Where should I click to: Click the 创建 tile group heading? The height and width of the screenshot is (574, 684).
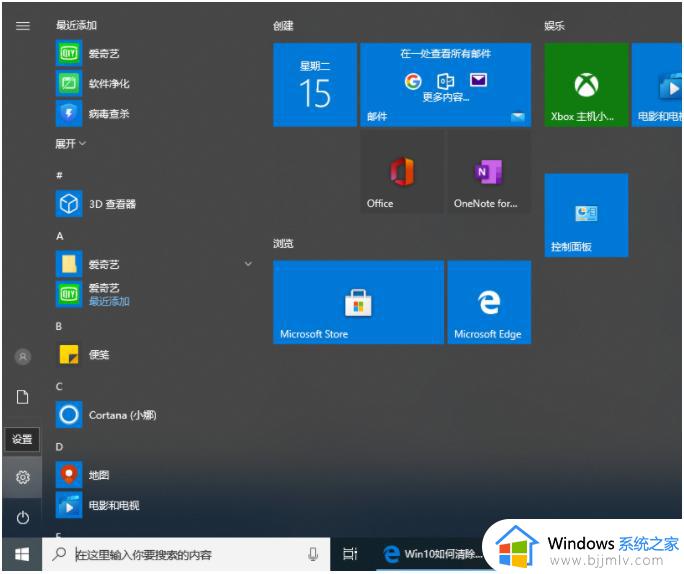(284, 26)
